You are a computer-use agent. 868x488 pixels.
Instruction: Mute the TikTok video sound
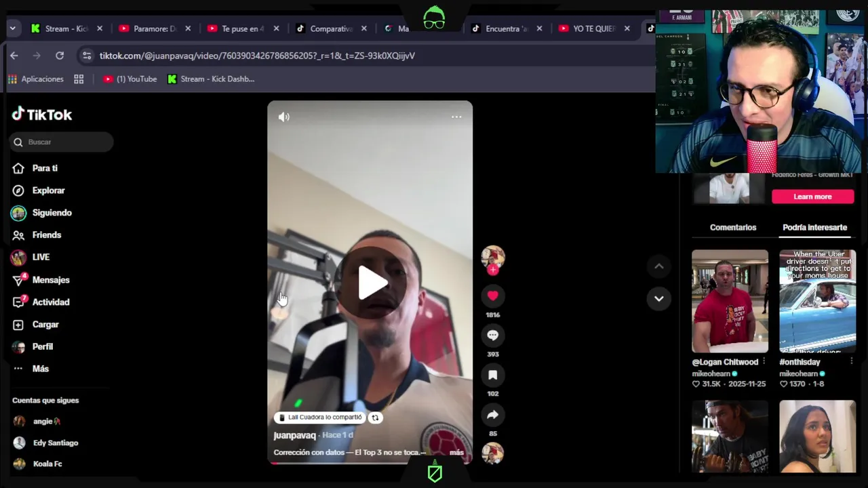(284, 117)
